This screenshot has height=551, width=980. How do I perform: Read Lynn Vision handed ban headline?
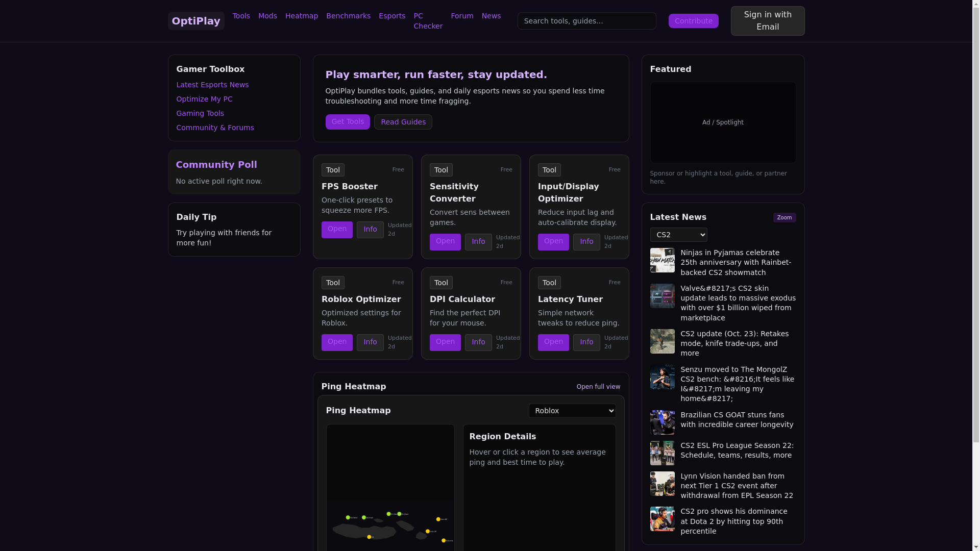click(737, 486)
